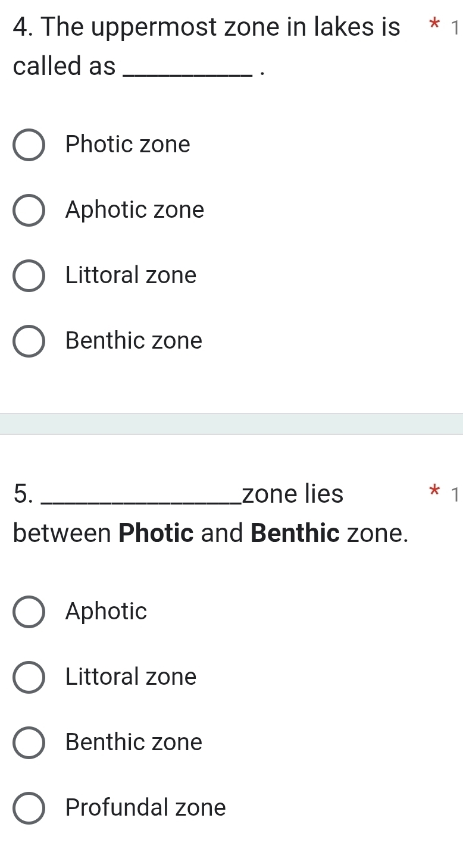The image size is (463, 868).
Task: Click the red required asterisk on question 4
Action: [435, 27]
